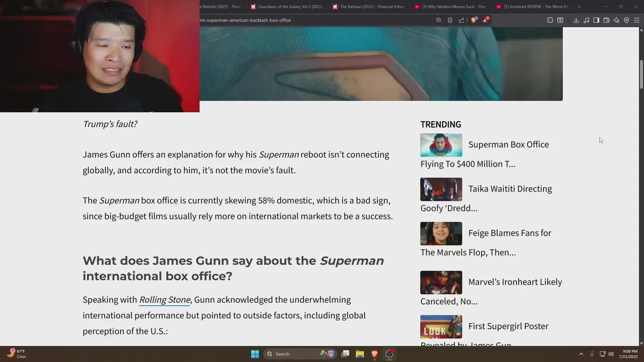This screenshot has width=644, height=362.
Task: Switch to Why Modern Movies Suck tab
Action: click(x=450, y=7)
